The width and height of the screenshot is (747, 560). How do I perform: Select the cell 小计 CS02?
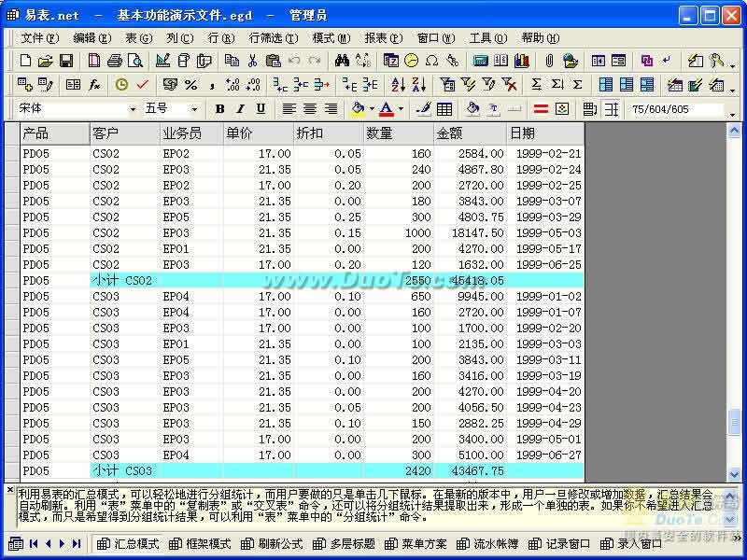125,281
